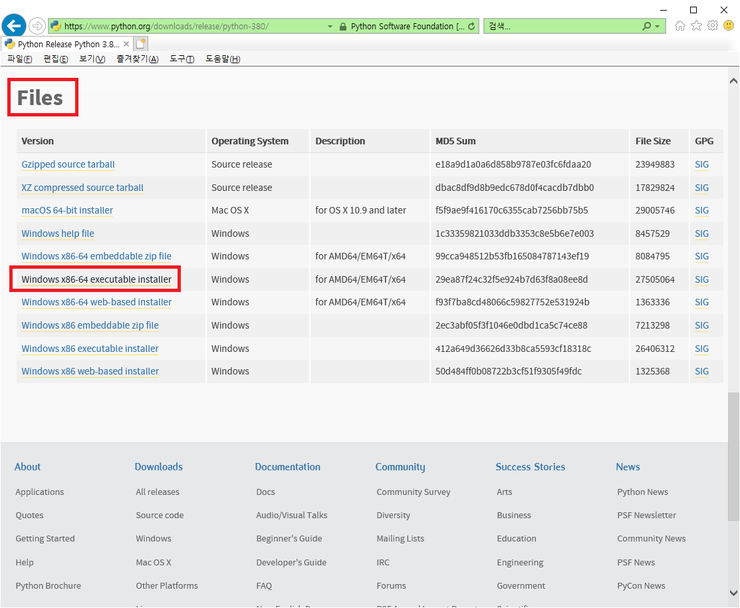Expand the address bar history dropdown
The width and height of the screenshot is (740, 608).
[x=330, y=26]
